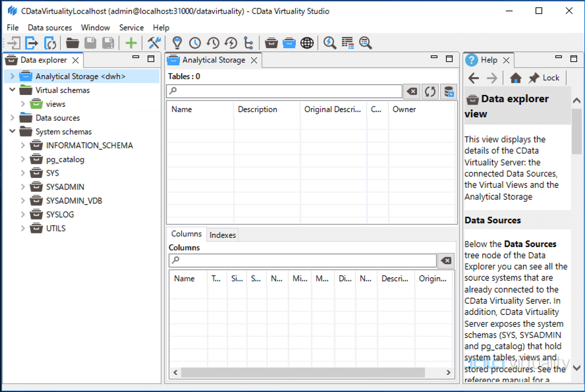Click the globe icon in toolbar
The image size is (585, 392).
click(306, 43)
